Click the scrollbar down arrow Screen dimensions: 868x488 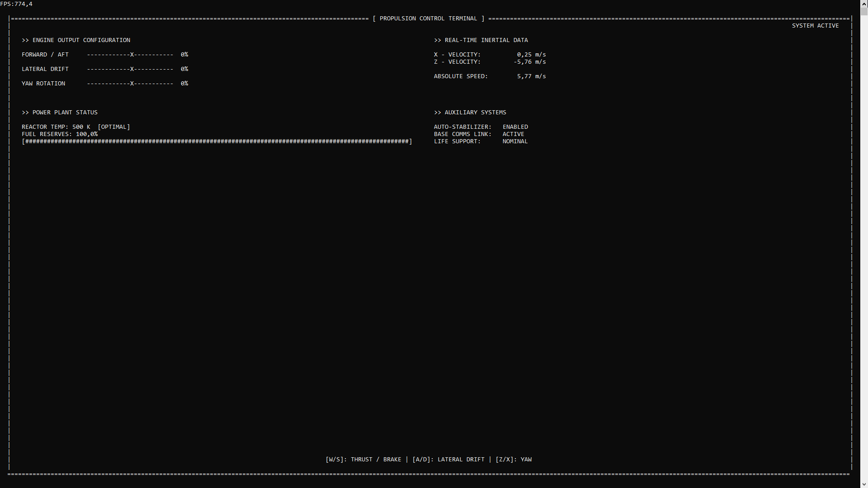tap(864, 484)
